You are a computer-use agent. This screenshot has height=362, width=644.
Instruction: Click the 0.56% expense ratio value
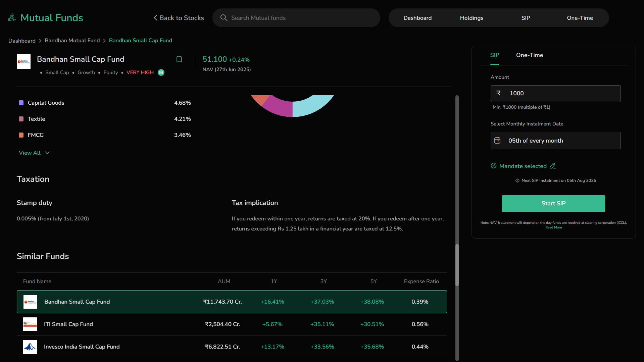click(420, 324)
